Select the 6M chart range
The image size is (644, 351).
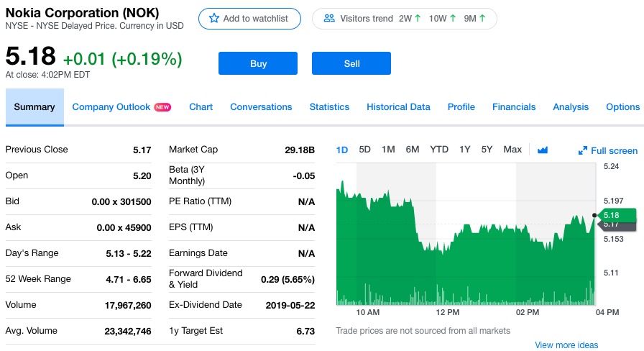point(413,149)
